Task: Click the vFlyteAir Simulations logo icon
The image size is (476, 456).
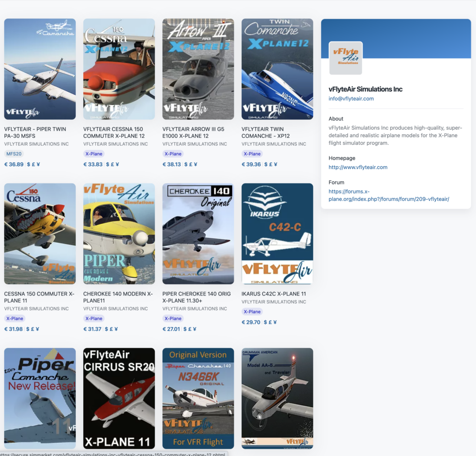Action: [345, 58]
